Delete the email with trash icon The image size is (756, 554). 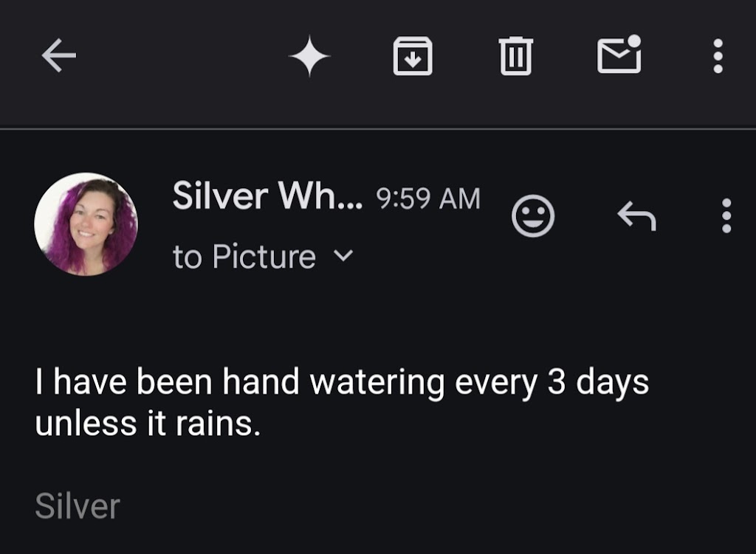pyautogui.click(x=516, y=56)
